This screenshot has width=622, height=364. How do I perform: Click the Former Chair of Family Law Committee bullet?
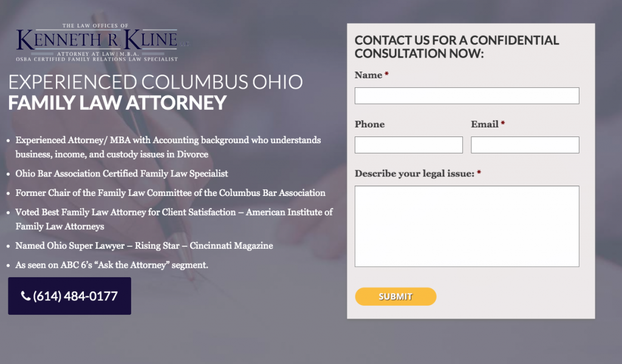coord(170,193)
